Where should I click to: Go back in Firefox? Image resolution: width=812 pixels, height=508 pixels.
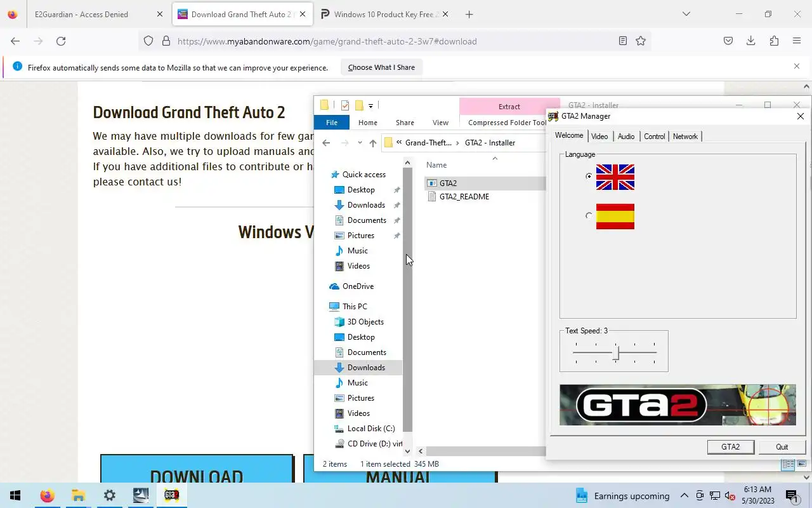[15, 41]
